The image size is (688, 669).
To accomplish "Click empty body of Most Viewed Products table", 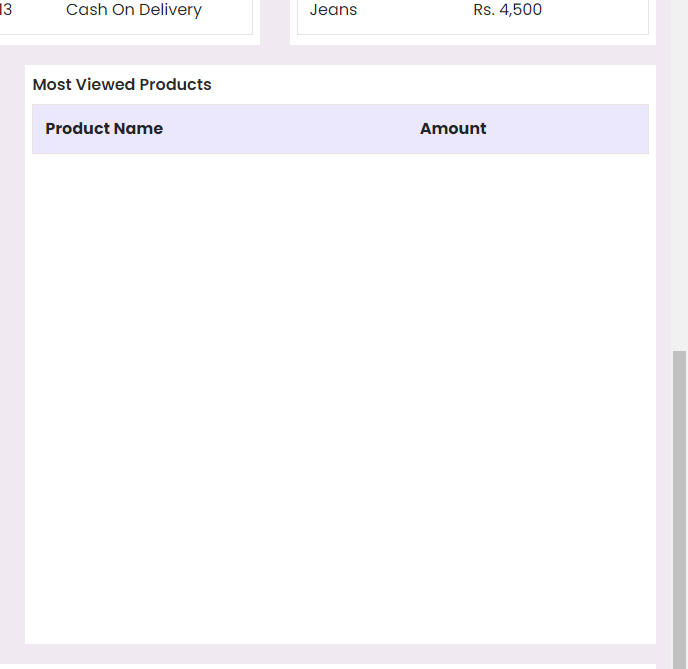I will click(340, 395).
